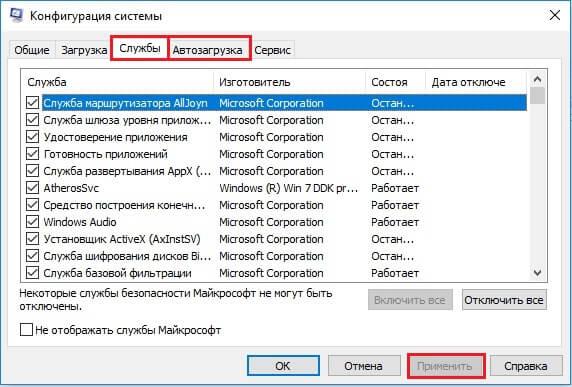Select Средство построения конечных точек name
Image resolution: width=572 pixels, height=387 pixels.
point(124,205)
